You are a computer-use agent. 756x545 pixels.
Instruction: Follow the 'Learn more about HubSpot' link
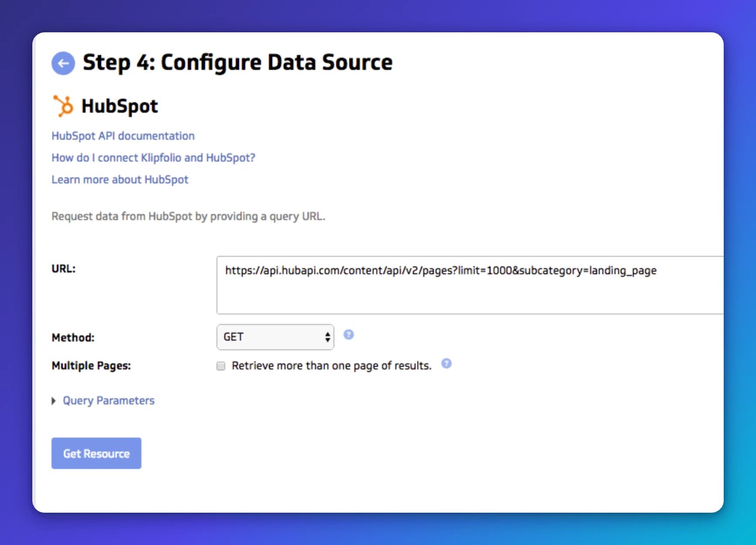click(120, 180)
